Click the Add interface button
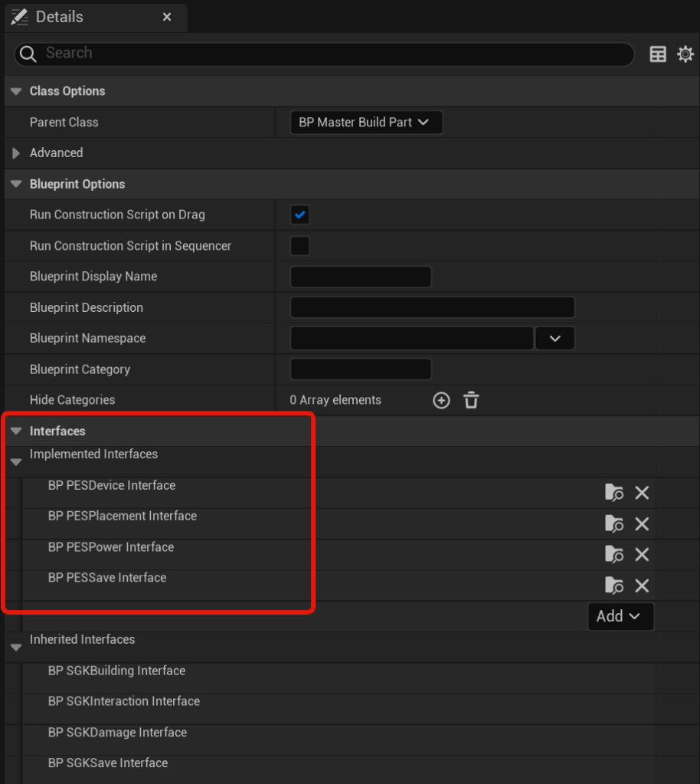The width and height of the screenshot is (700, 784). pyautogui.click(x=620, y=616)
